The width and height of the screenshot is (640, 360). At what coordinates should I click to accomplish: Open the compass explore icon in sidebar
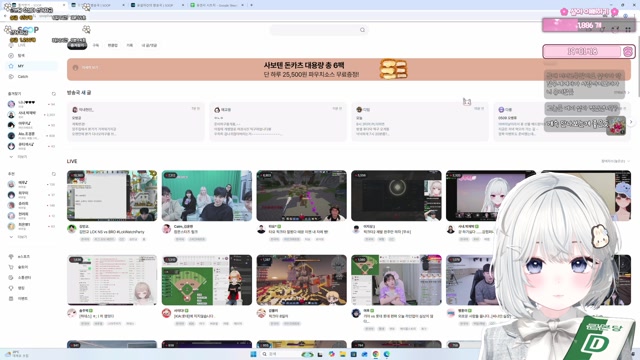pos(11,56)
